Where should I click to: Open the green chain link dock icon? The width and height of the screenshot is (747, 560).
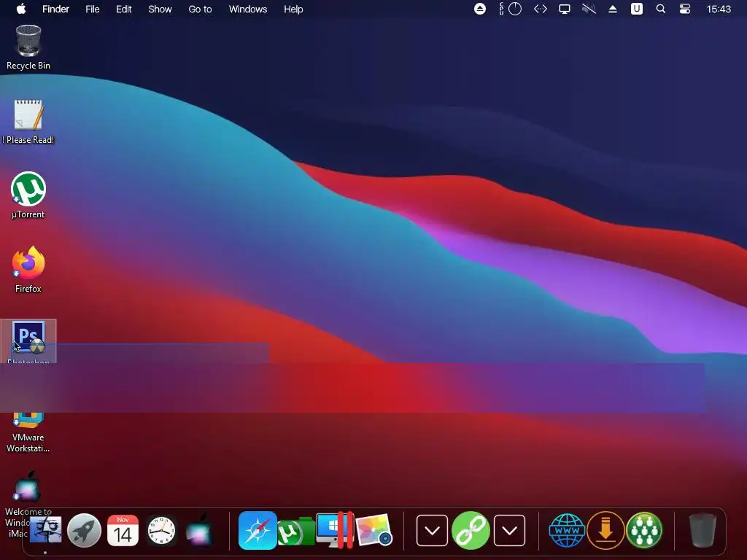(471, 530)
